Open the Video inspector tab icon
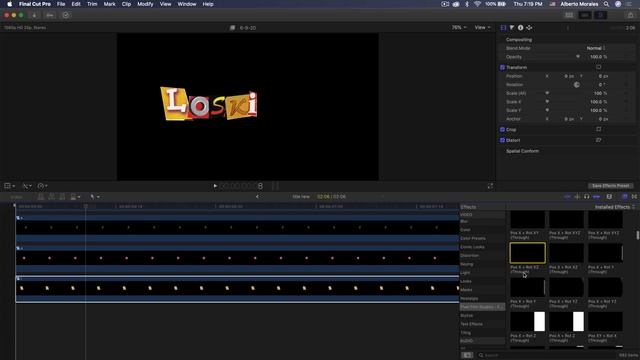The width and height of the screenshot is (640, 360). coord(503,28)
